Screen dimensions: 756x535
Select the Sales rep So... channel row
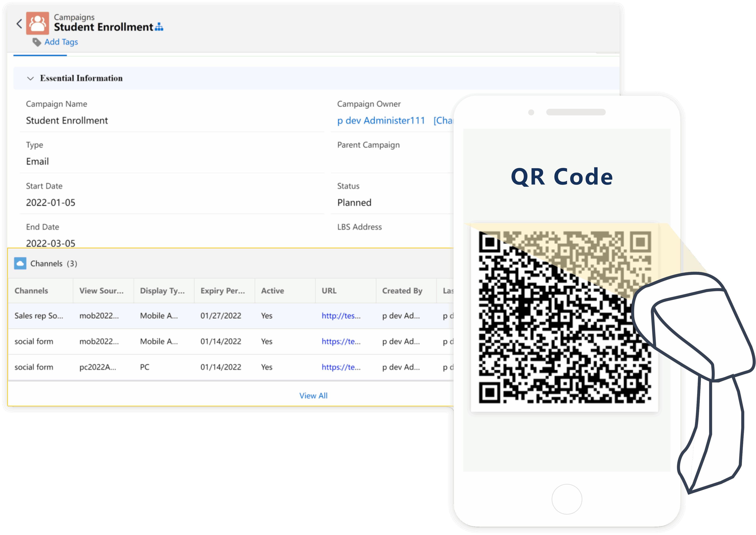point(39,316)
